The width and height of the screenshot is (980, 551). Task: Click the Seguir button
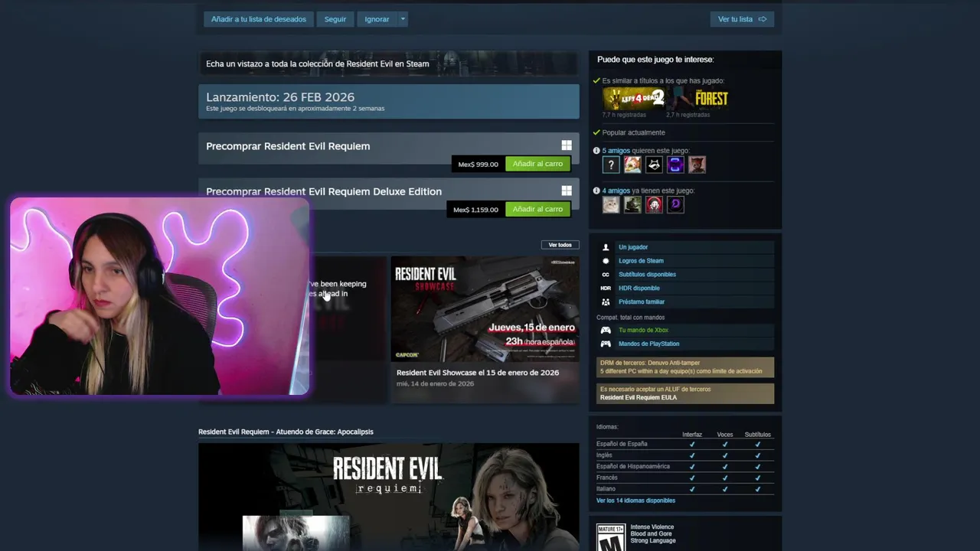(x=335, y=19)
